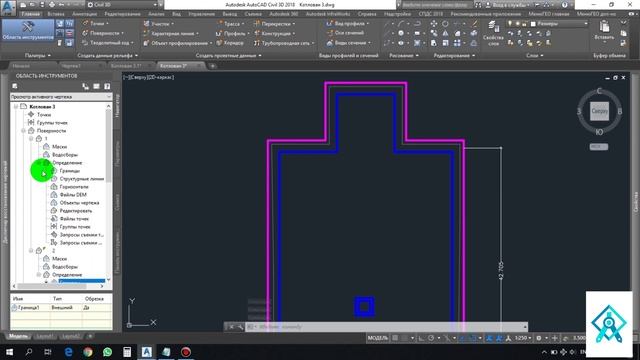
Task: Open the Анализ ribbon tab
Action: pos(156,14)
